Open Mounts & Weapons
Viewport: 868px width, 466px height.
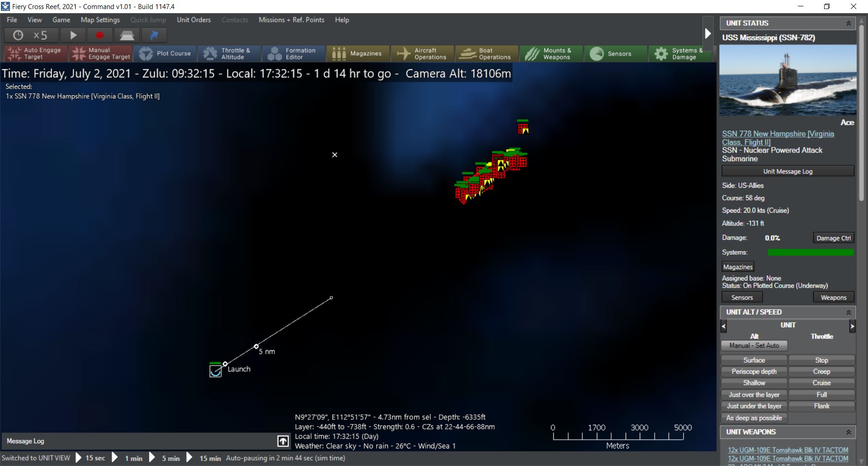[x=551, y=53]
